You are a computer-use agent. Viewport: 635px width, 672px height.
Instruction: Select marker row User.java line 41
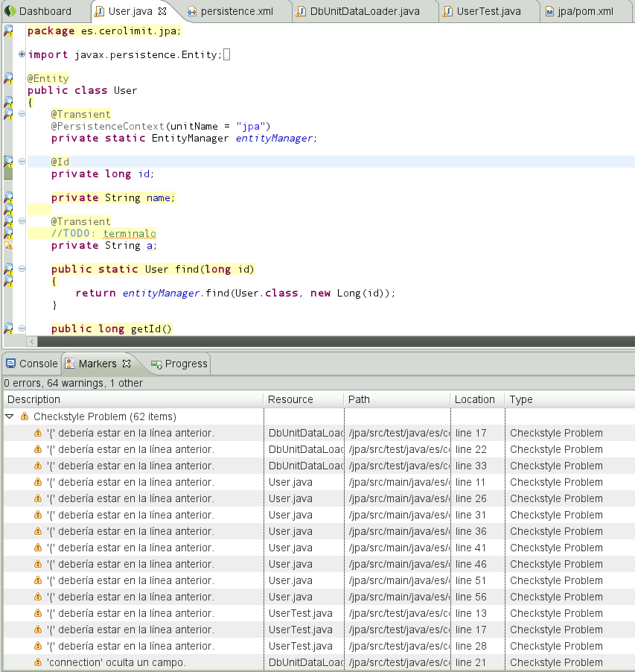[319, 548]
